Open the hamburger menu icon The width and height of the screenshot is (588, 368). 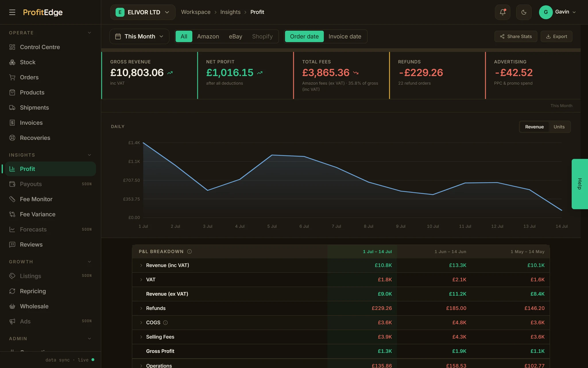(x=12, y=12)
